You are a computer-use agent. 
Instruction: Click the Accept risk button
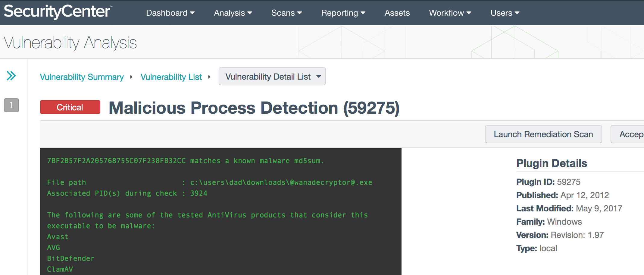point(628,134)
